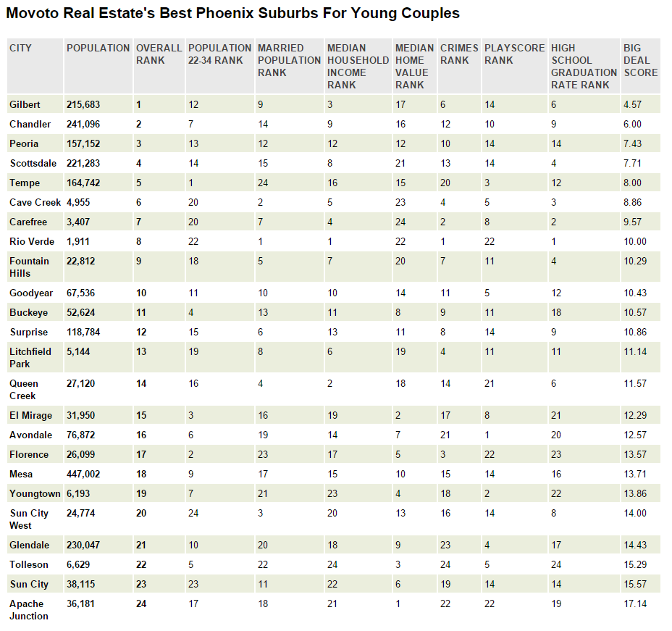672x631 pixels.
Task: Click the HIGH SCHOOL GRADUATION RATE RANK header
Action: pyautogui.click(x=584, y=67)
